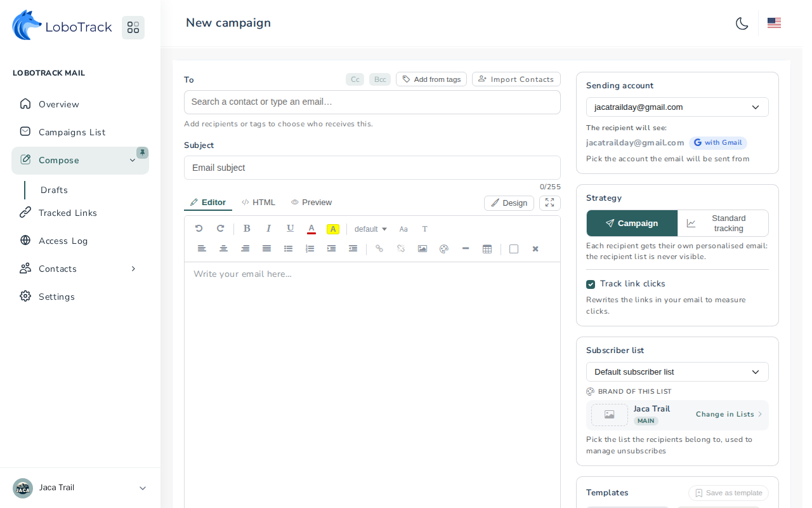Toggle italic formatting in editor

269,229
